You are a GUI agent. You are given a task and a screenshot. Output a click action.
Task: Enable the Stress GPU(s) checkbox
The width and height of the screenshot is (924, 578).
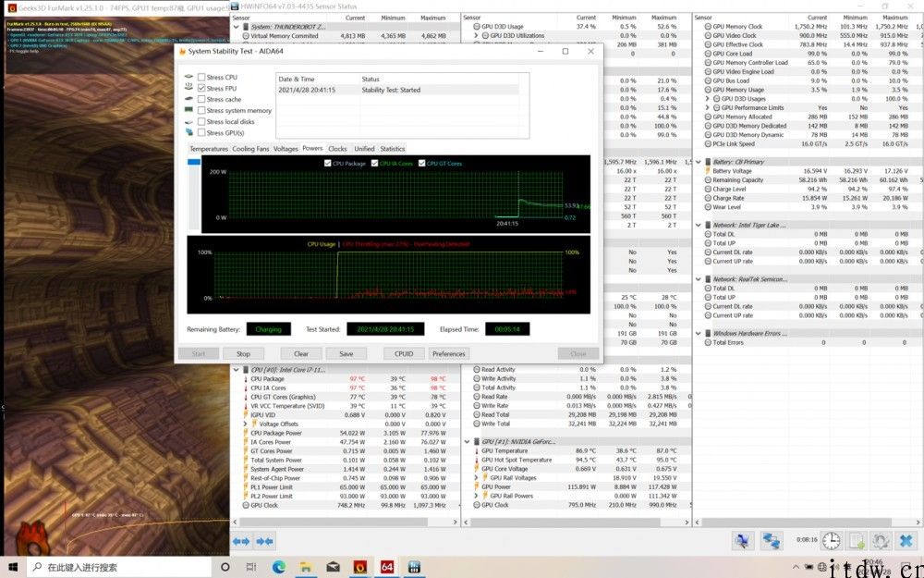click(x=201, y=132)
